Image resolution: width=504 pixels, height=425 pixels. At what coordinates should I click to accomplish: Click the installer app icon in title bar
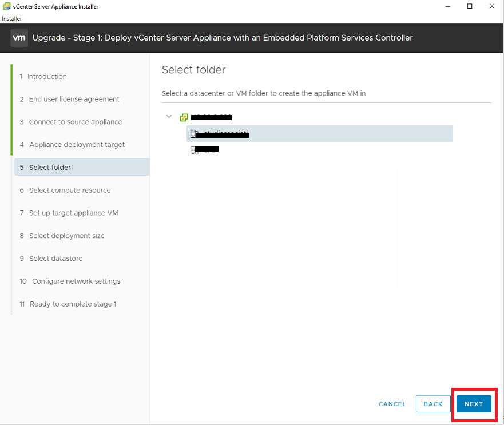pyautogui.click(x=6, y=6)
